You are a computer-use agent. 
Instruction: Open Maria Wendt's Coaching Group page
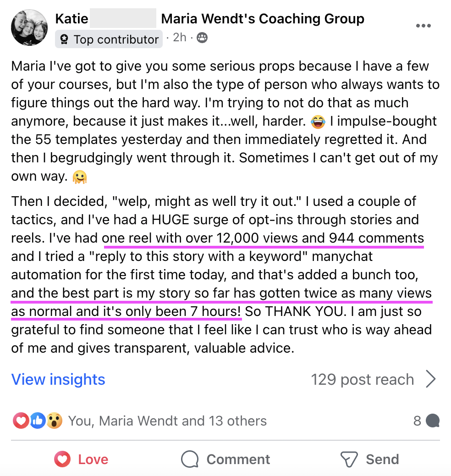pos(263,19)
